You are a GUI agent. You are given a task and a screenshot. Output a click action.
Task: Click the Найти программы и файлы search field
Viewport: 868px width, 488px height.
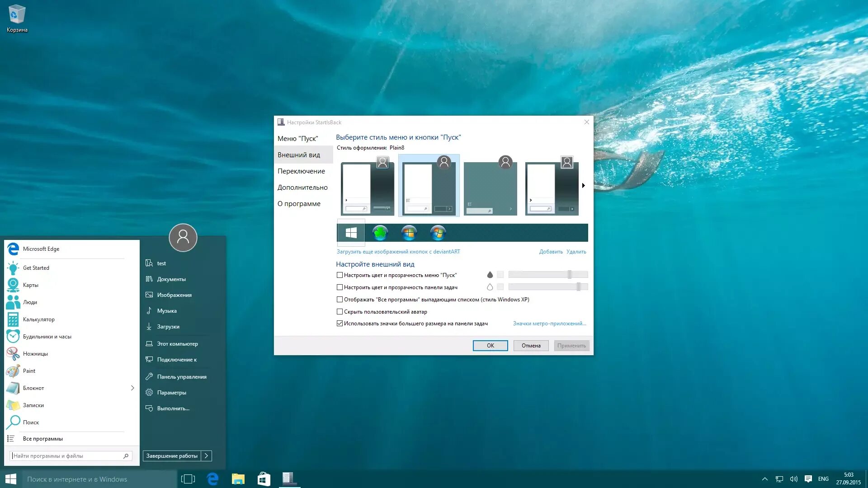point(68,456)
